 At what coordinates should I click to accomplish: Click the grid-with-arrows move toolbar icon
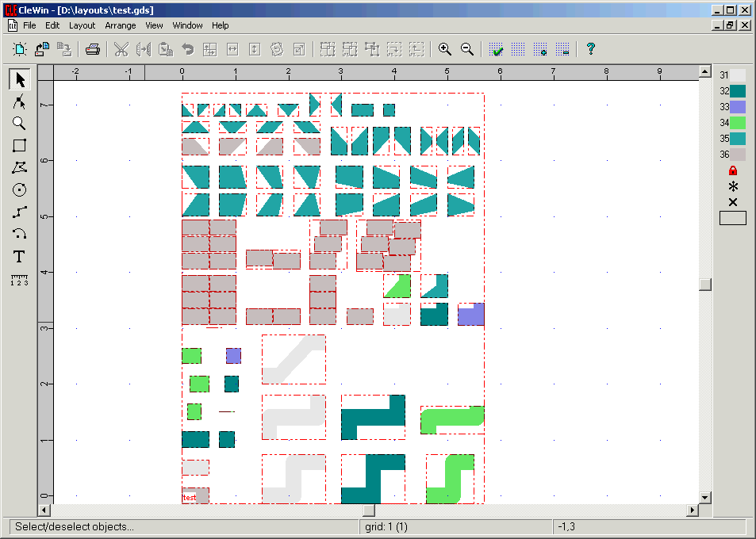(x=210, y=49)
